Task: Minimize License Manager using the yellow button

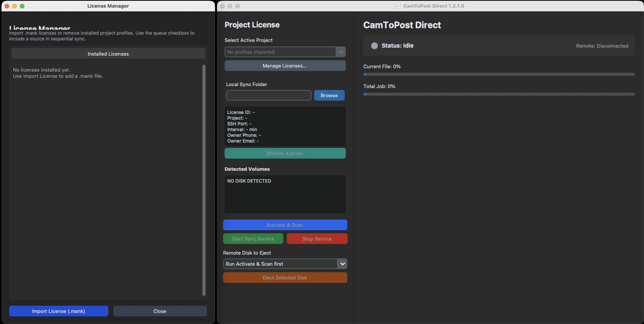Action: [x=14, y=6]
